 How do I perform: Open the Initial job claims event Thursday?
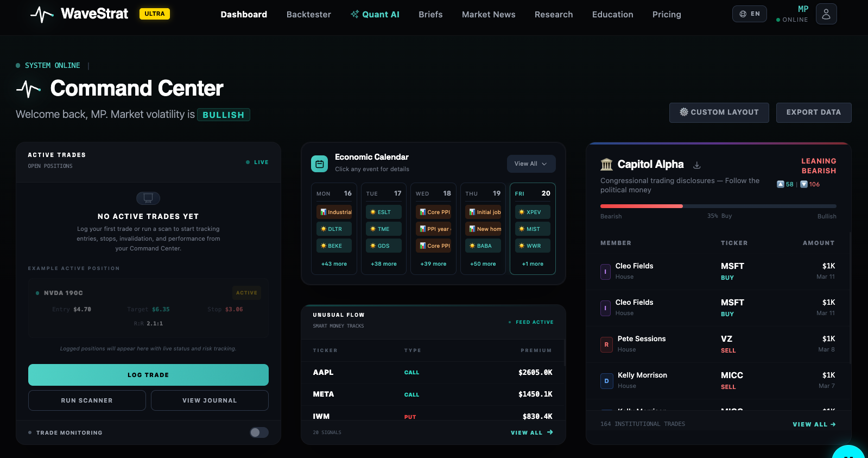(483, 212)
